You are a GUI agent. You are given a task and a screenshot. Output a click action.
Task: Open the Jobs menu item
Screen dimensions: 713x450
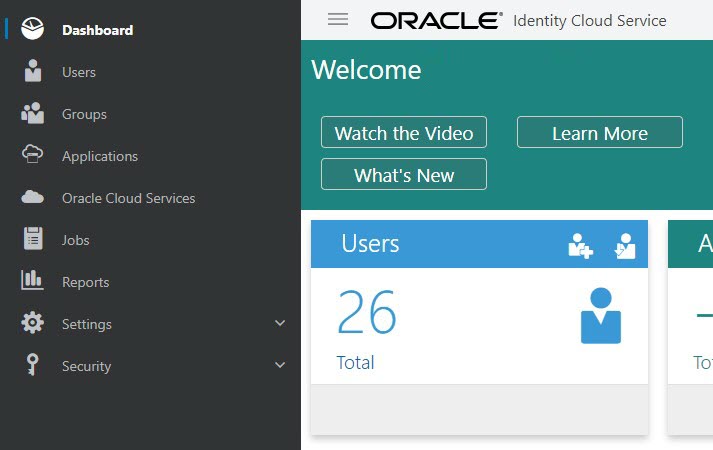click(x=76, y=240)
